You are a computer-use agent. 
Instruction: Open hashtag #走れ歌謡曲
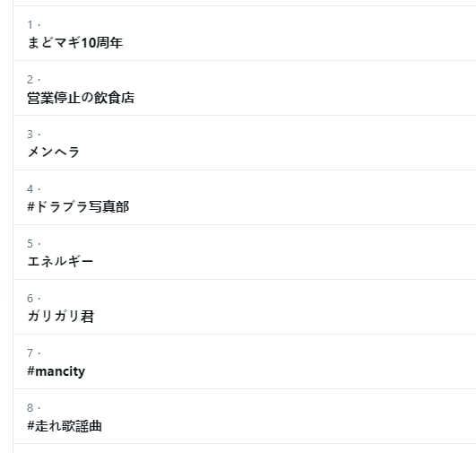point(65,426)
